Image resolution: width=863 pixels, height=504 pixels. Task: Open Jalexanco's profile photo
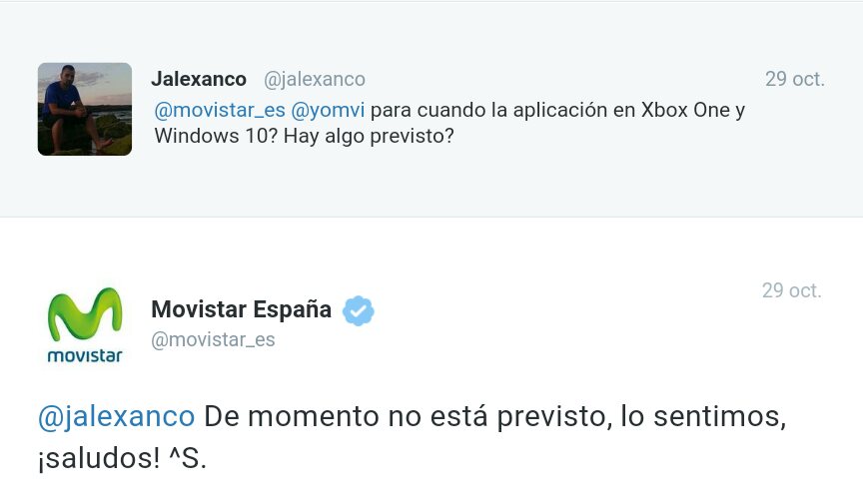pos(85,109)
